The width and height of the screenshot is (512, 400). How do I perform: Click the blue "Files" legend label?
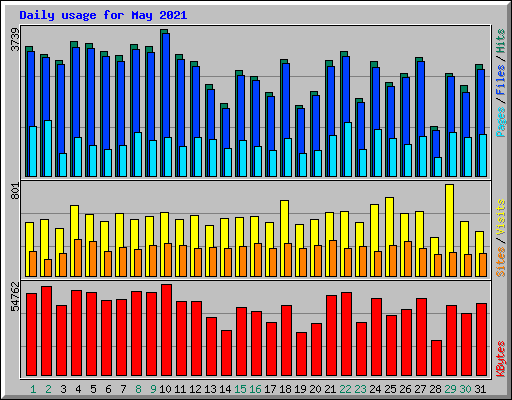coord(501,80)
